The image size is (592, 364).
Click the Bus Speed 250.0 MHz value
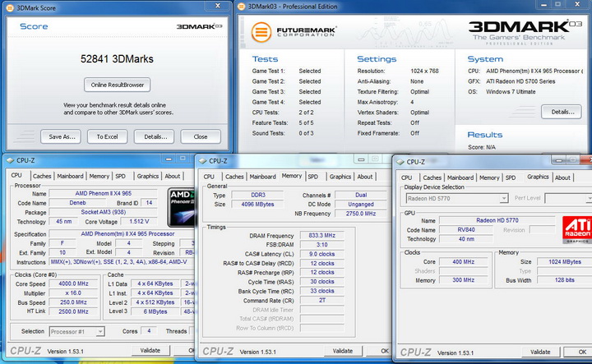[74, 302]
